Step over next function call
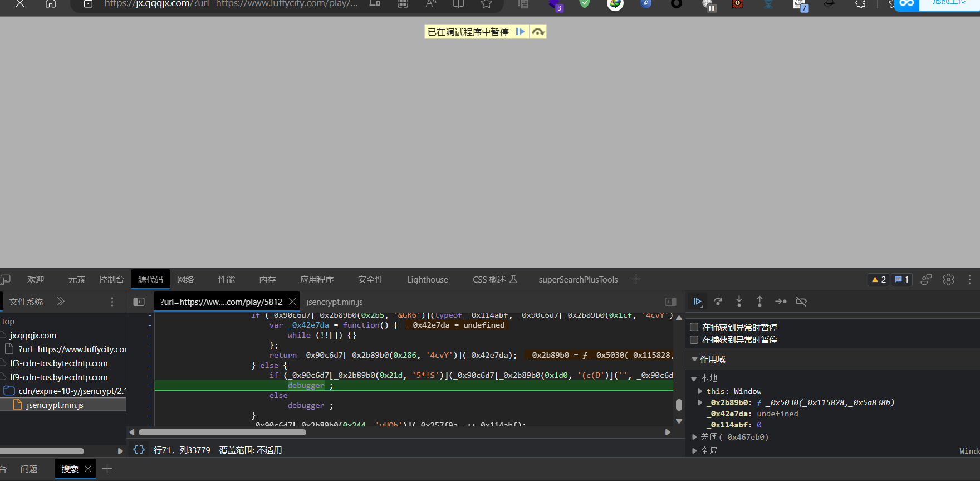This screenshot has height=481, width=980. click(x=718, y=302)
